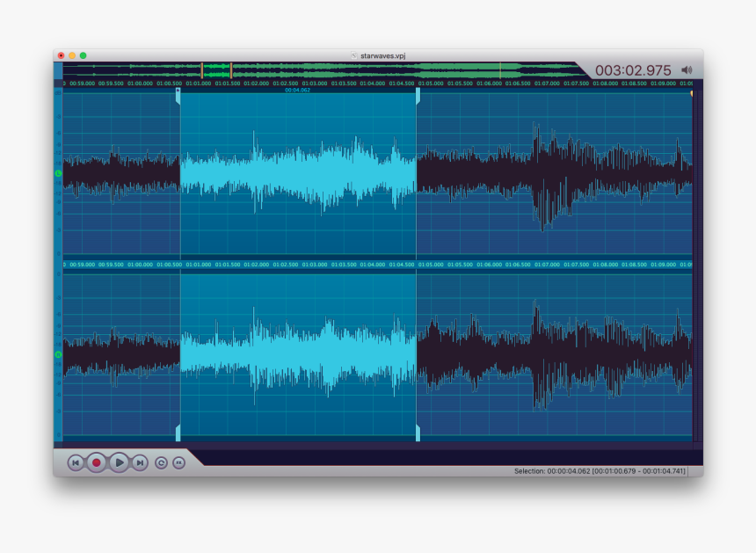Click the selection end handle below the right channel
This screenshot has height=553, width=756.
[x=418, y=433]
